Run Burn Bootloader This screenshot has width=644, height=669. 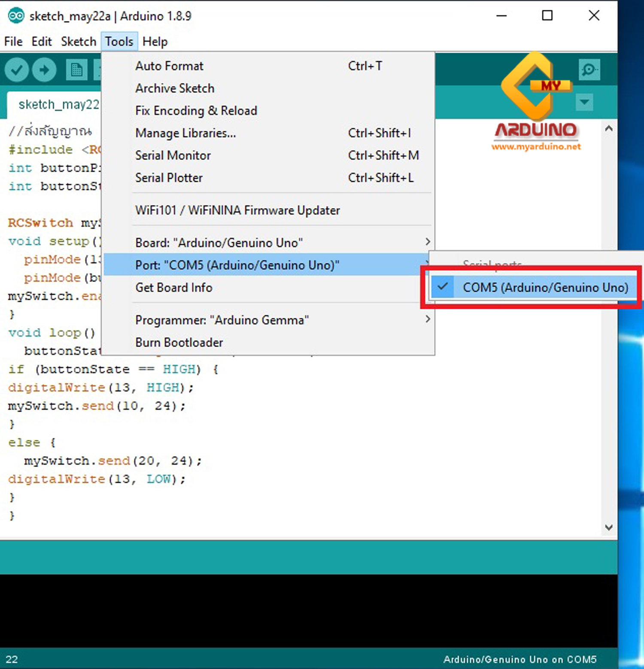(179, 342)
